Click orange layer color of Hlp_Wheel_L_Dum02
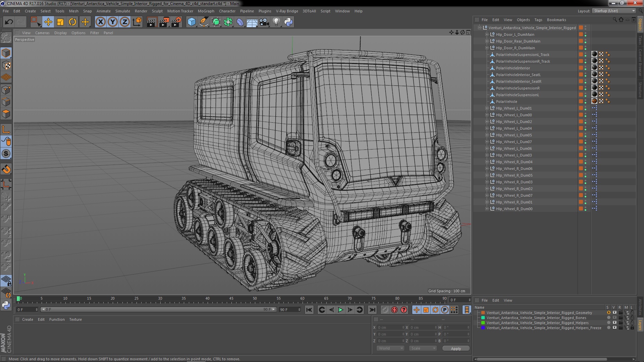The height and width of the screenshot is (362, 644). click(581, 122)
